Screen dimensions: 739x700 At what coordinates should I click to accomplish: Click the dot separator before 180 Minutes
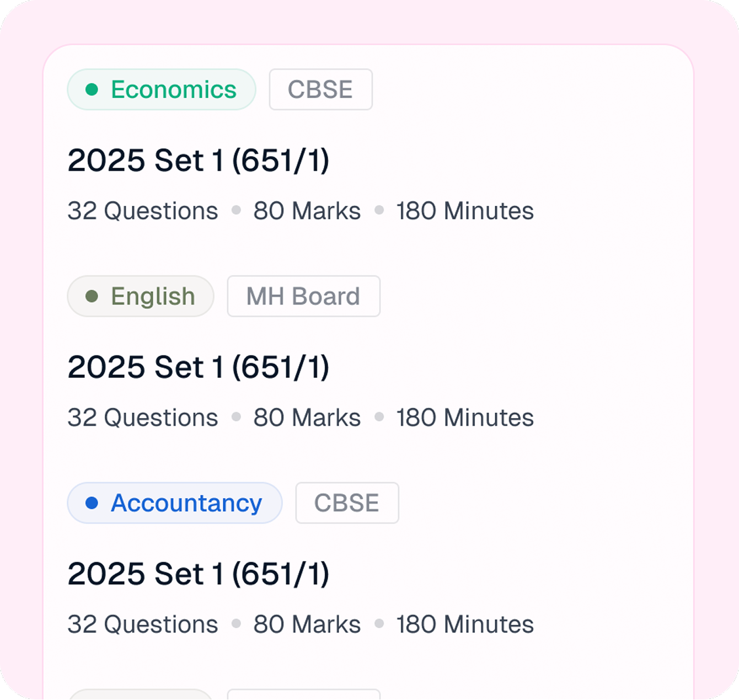click(x=379, y=211)
